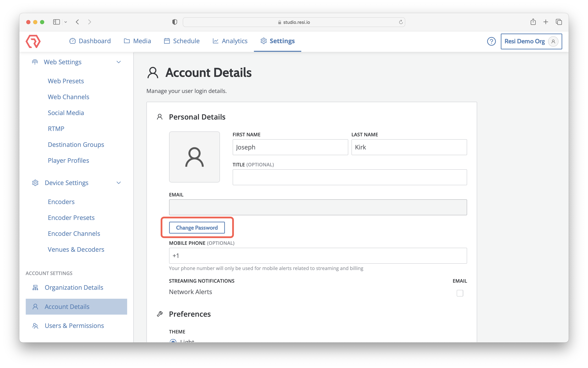Open the help question mark icon

click(491, 41)
